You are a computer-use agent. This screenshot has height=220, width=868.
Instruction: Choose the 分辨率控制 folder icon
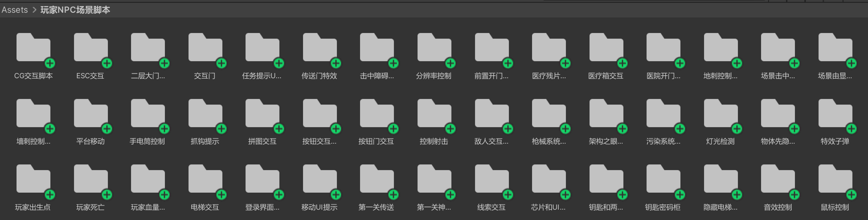point(434,48)
